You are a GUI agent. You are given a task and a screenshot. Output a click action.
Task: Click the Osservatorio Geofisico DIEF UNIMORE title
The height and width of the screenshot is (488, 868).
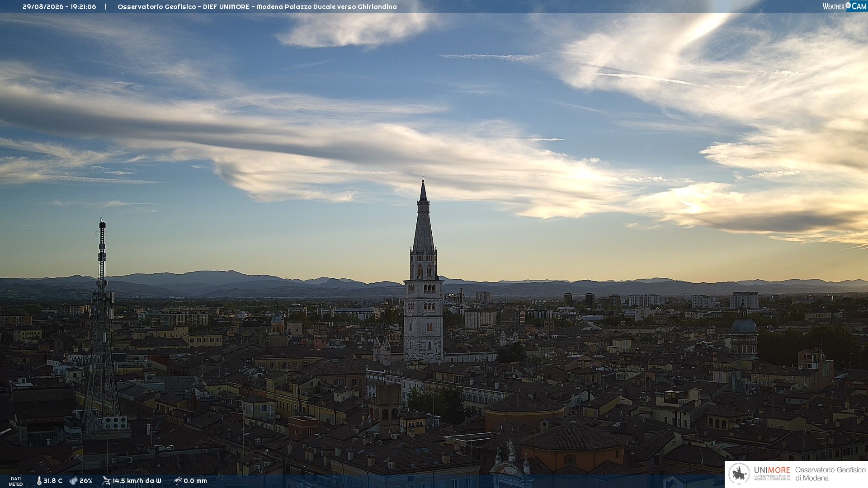coord(184,7)
